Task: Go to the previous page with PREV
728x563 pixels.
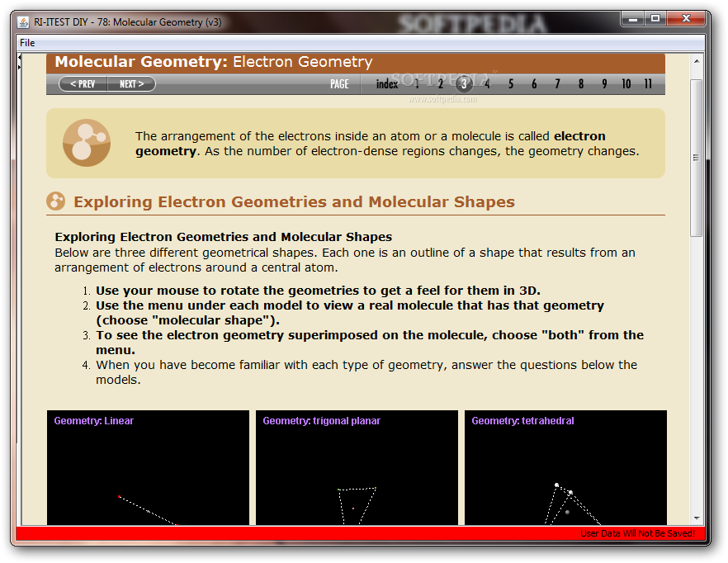Action: pos(83,84)
